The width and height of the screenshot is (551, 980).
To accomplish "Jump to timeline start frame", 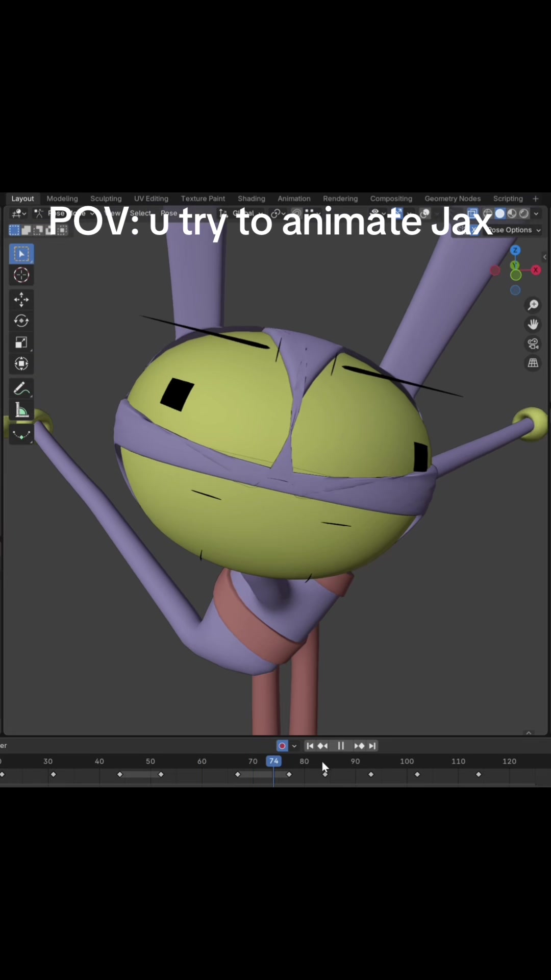I will pos(310,746).
